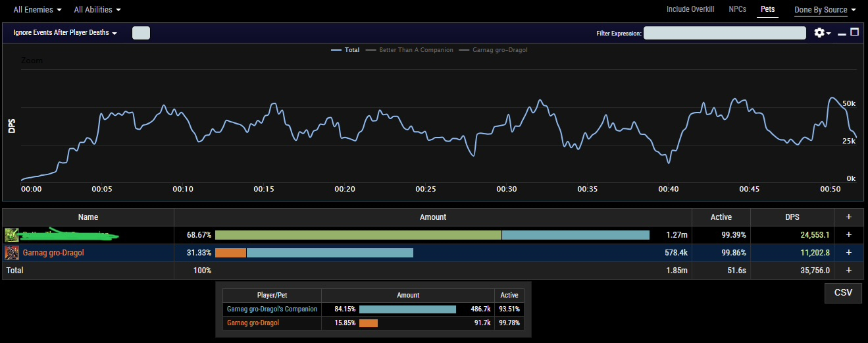Click the plus column header icon
Image resolution: width=868 pixels, height=343 pixels.
849,217
